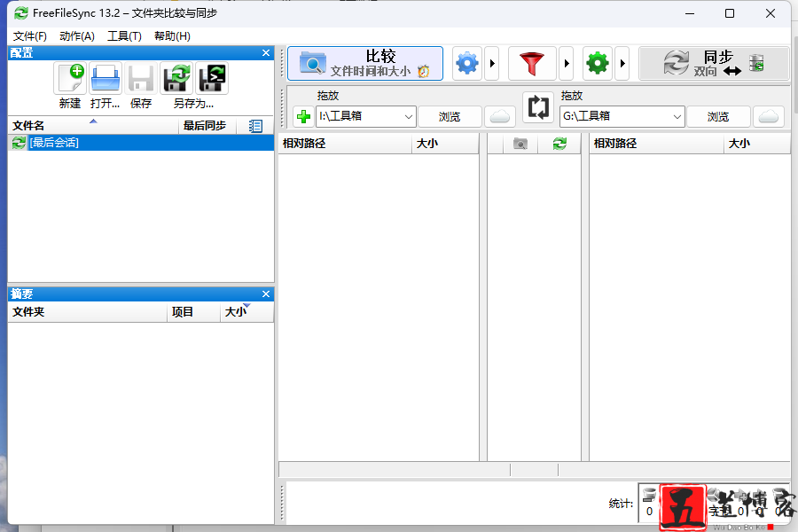Start the Compare (比较) button

pos(365,64)
